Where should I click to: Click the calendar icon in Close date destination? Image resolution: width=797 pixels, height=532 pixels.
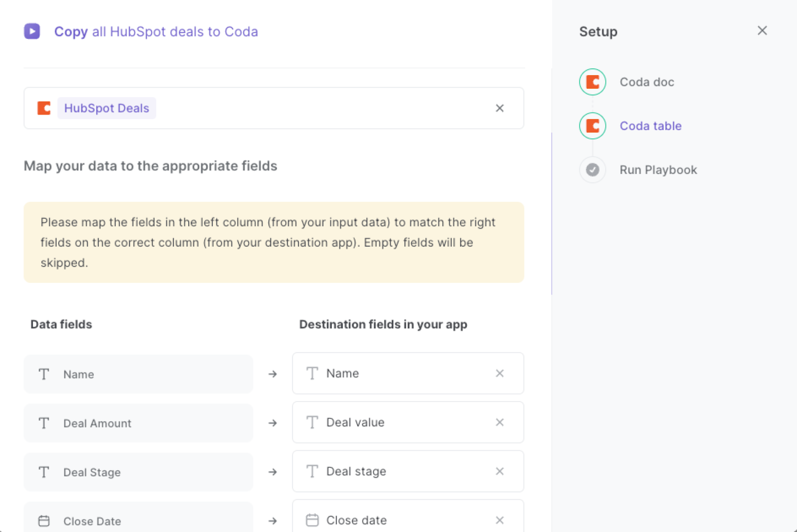312,520
